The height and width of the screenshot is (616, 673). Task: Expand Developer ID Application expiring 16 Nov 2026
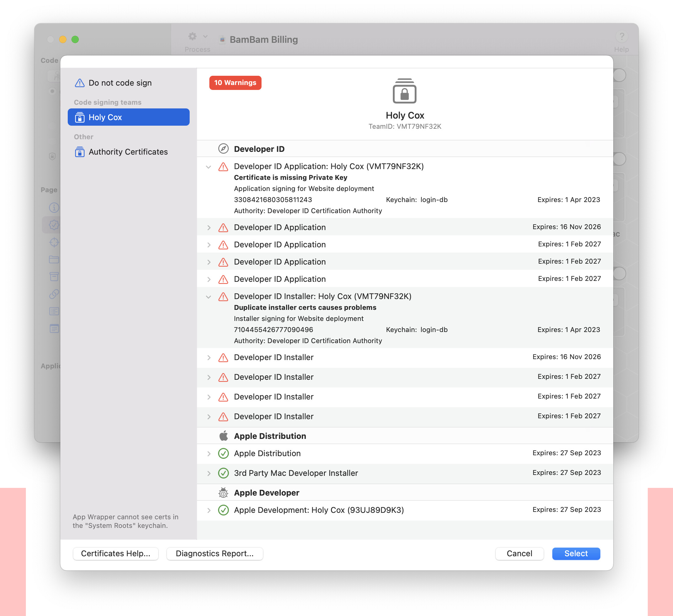[209, 228]
